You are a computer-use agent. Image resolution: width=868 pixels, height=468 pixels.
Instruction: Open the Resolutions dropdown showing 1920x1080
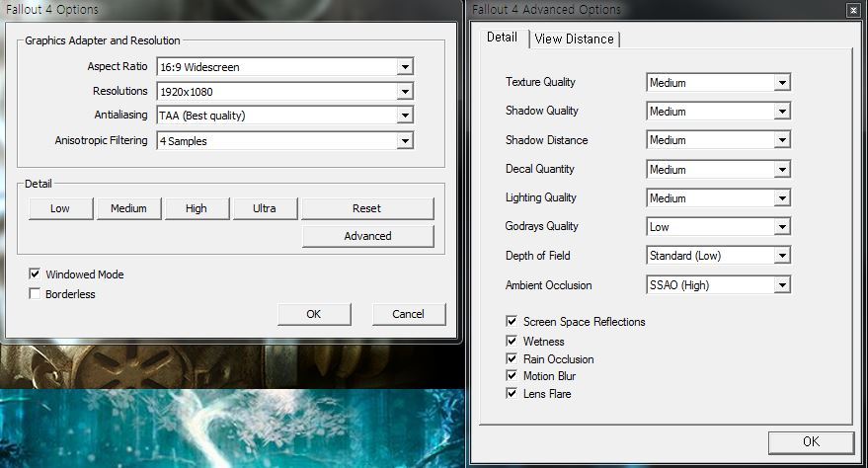(x=285, y=91)
